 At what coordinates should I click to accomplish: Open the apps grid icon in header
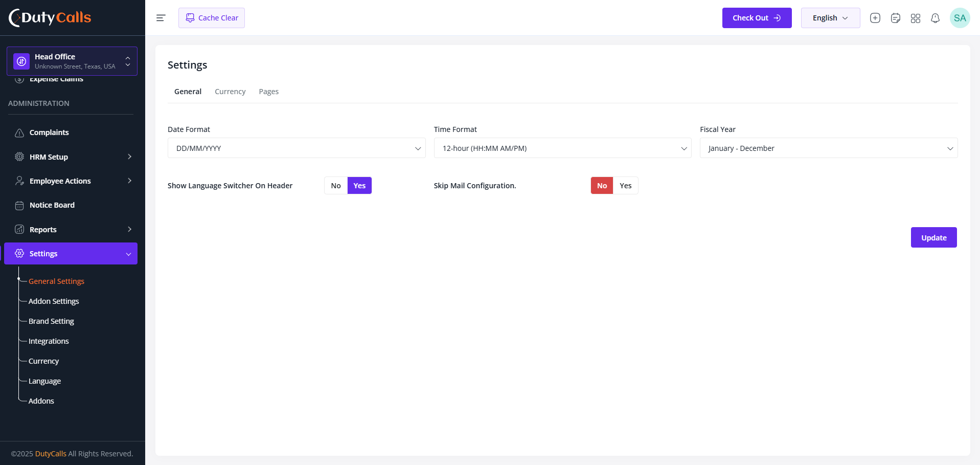tap(916, 18)
